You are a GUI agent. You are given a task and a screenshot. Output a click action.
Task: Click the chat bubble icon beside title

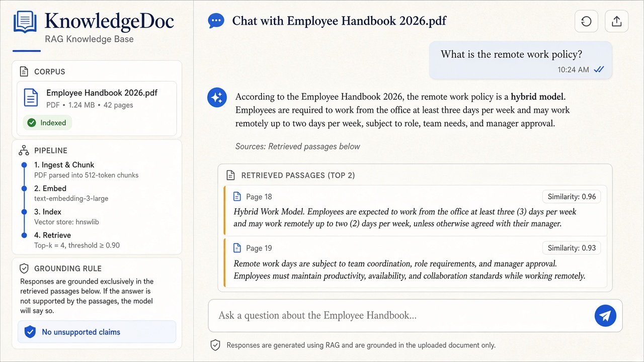pos(216,21)
